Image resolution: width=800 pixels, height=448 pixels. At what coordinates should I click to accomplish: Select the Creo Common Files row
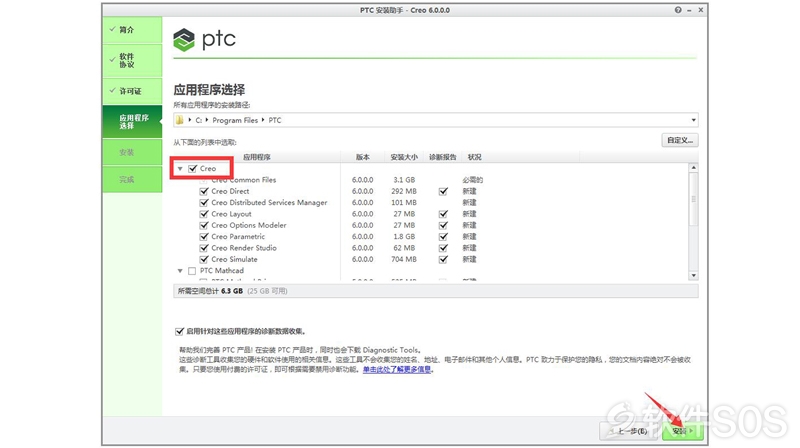tap(244, 180)
